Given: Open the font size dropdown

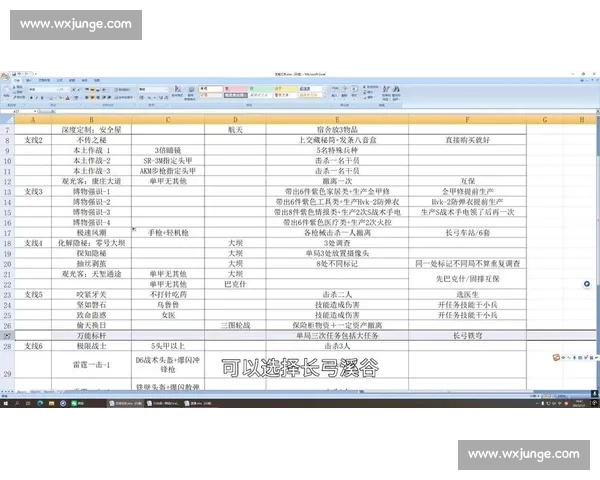Looking at the screenshot, I should click(x=68, y=90).
